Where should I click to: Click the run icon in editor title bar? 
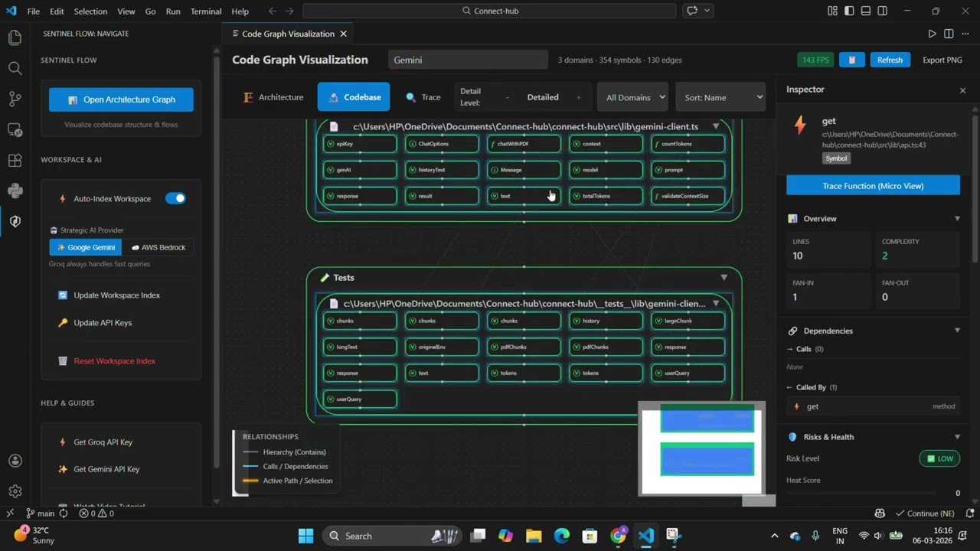pos(932,34)
